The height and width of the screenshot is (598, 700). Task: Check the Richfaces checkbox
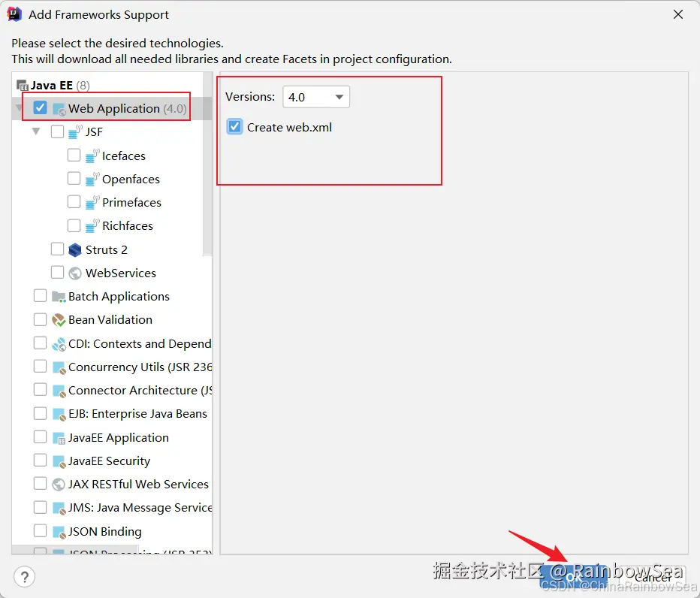[x=74, y=225]
